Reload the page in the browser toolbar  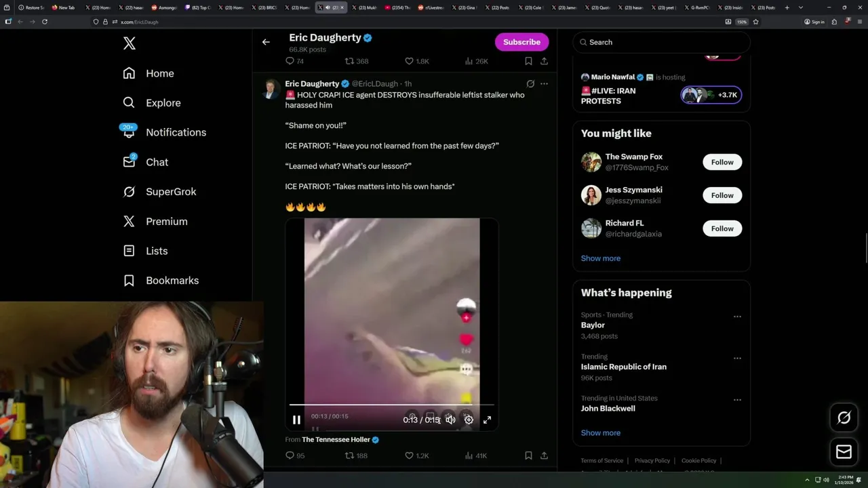(x=45, y=22)
